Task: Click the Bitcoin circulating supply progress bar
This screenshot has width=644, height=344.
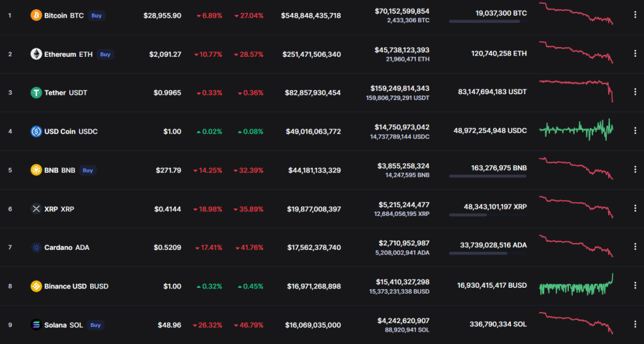Action: (x=487, y=21)
